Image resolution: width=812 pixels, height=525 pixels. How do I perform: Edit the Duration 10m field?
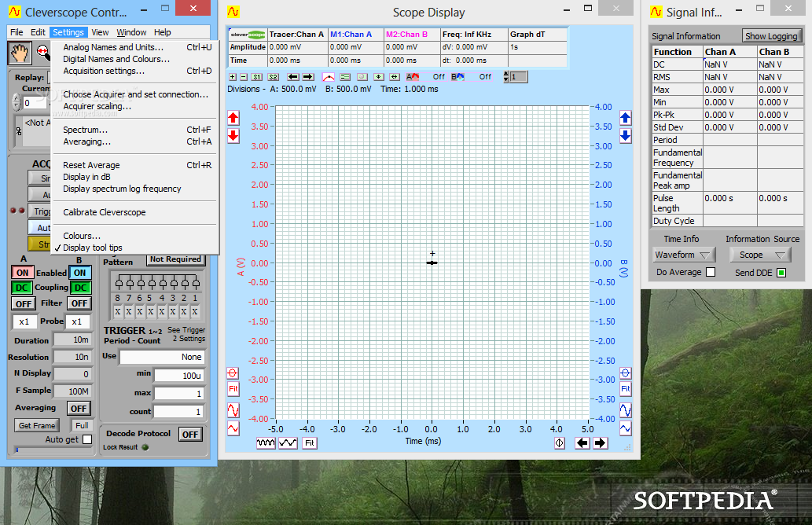pyautogui.click(x=73, y=340)
